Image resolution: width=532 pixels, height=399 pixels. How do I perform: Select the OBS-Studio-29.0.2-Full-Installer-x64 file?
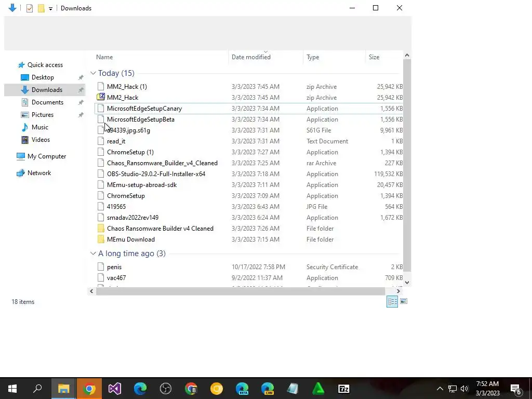tap(249, 174)
